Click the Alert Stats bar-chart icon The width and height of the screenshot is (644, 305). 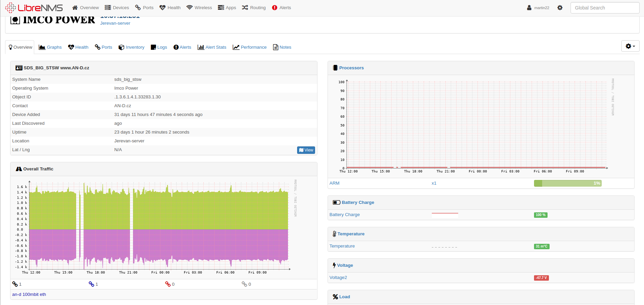coord(201,47)
